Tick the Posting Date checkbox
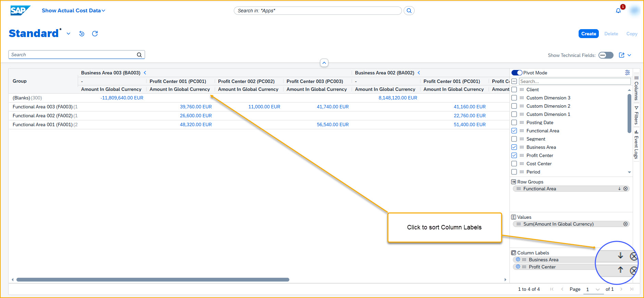Screen dimensions: 644x298 pyautogui.click(x=514, y=122)
